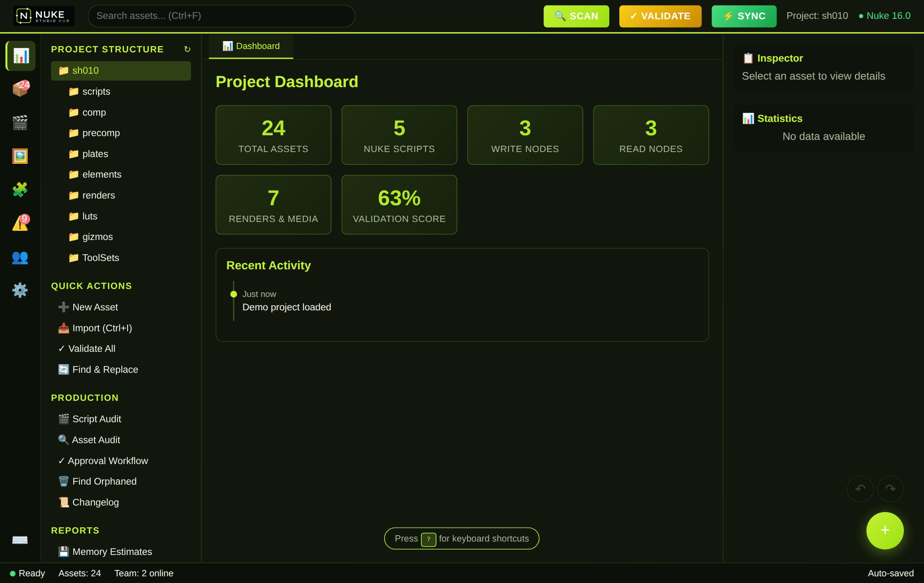The height and width of the screenshot is (583, 924).
Task: Open the luts folder
Action: point(126,216)
